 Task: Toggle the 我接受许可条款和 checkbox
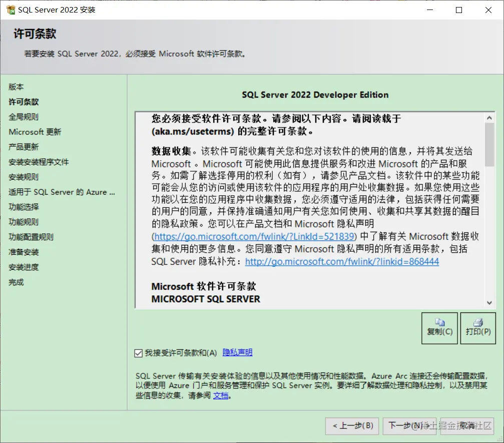139,353
